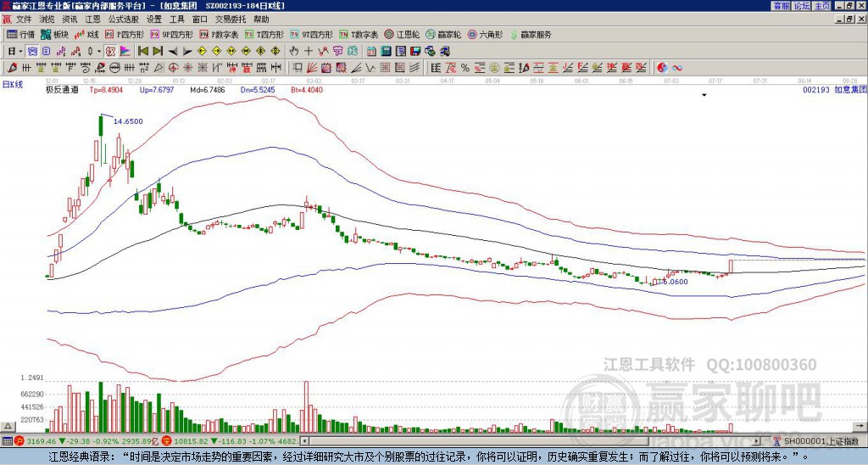Click the 线 teal character icon
The height and width of the screenshot is (465, 868).
pyautogui.click(x=352, y=52)
